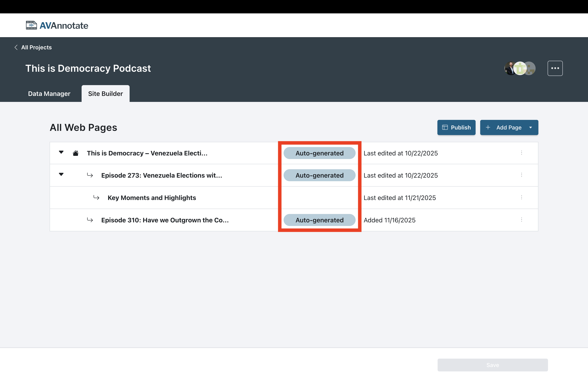
Task: Click Auto-generated badge on Episode 273 row
Action: (319, 175)
